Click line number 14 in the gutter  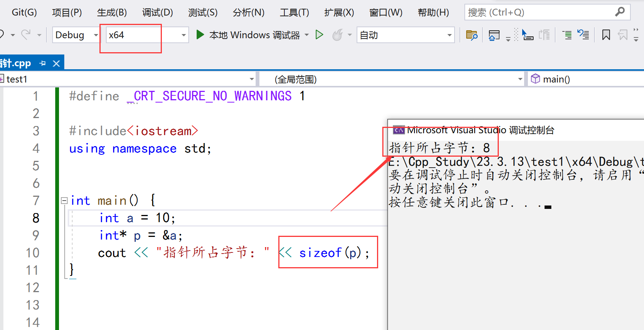(x=33, y=322)
